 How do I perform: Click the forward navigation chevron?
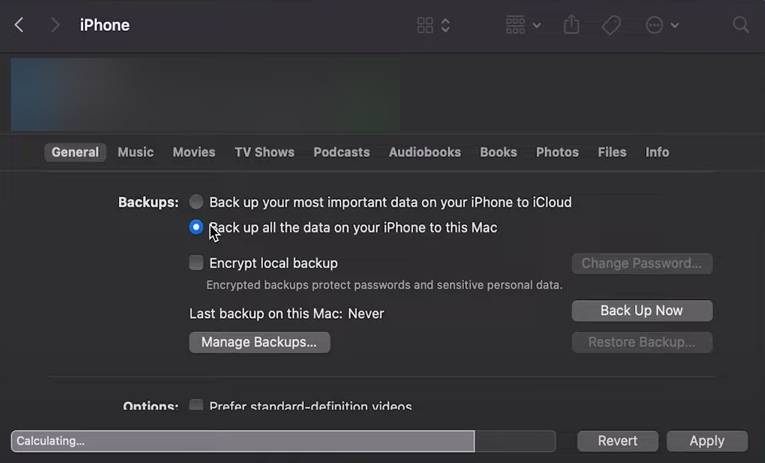[55, 25]
